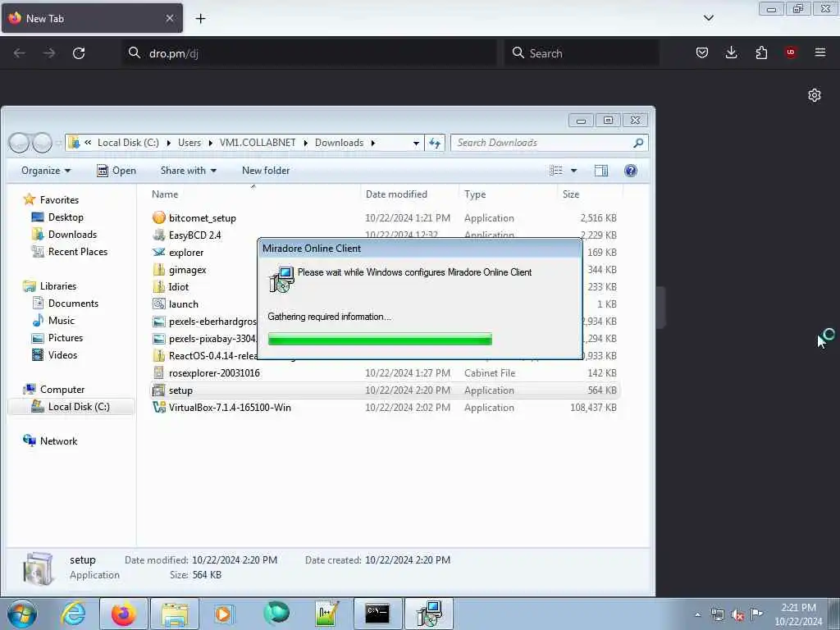Select VM1.COLLABNET in the breadcrumb path

pyautogui.click(x=258, y=143)
